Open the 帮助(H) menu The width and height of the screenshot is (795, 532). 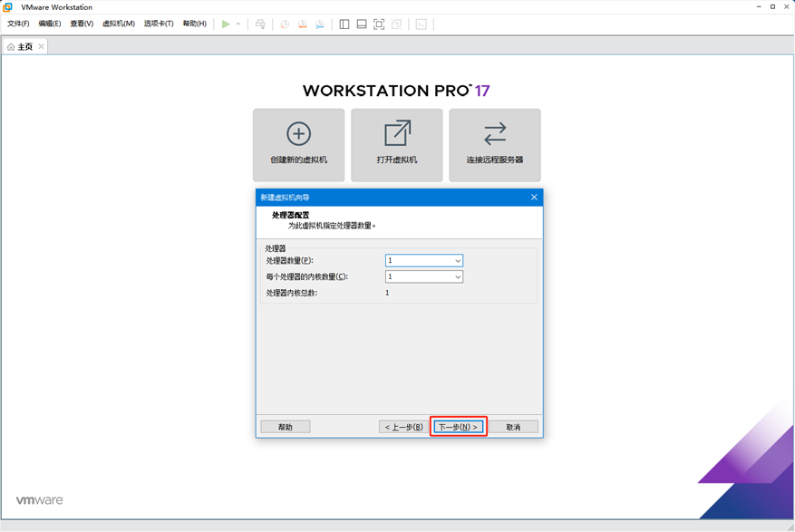(195, 24)
